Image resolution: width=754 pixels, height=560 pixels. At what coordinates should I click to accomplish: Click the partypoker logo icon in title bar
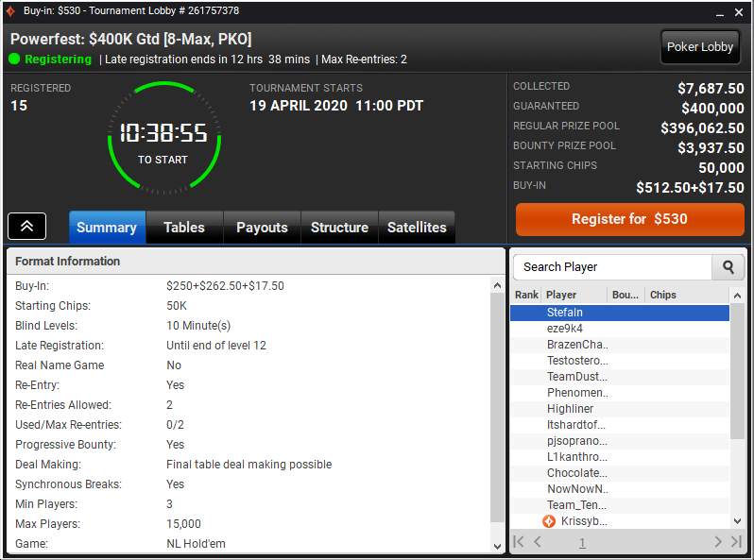pos(10,10)
